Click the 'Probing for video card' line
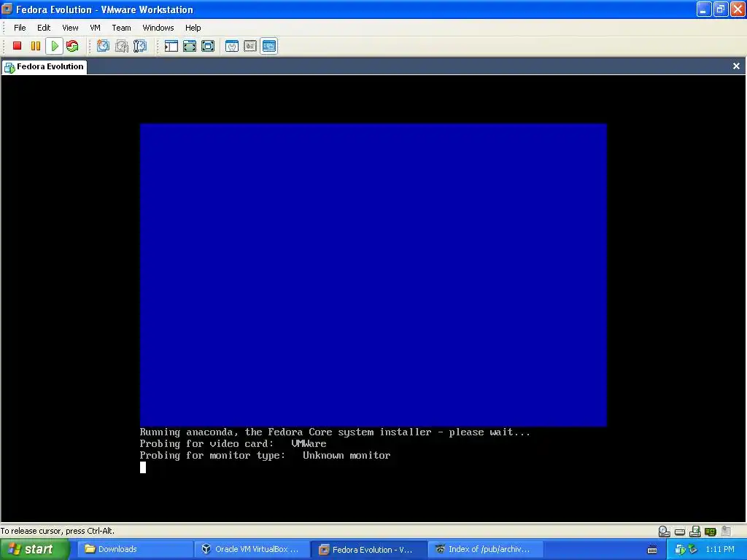This screenshot has height=560, width=747. click(233, 444)
